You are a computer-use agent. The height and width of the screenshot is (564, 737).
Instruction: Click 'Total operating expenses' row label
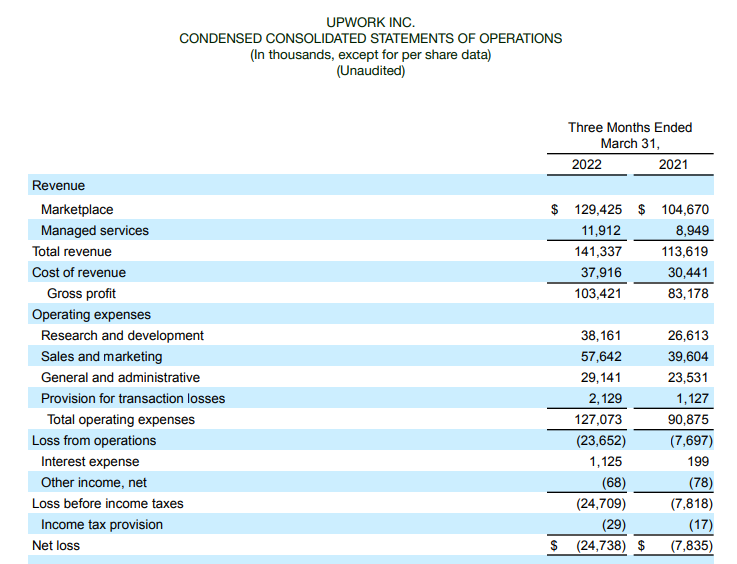(121, 420)
